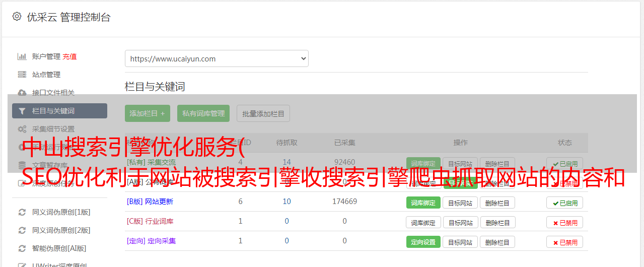Click the green 添加栏目 + button
644x267 pixels.
(x=148, y=113)
